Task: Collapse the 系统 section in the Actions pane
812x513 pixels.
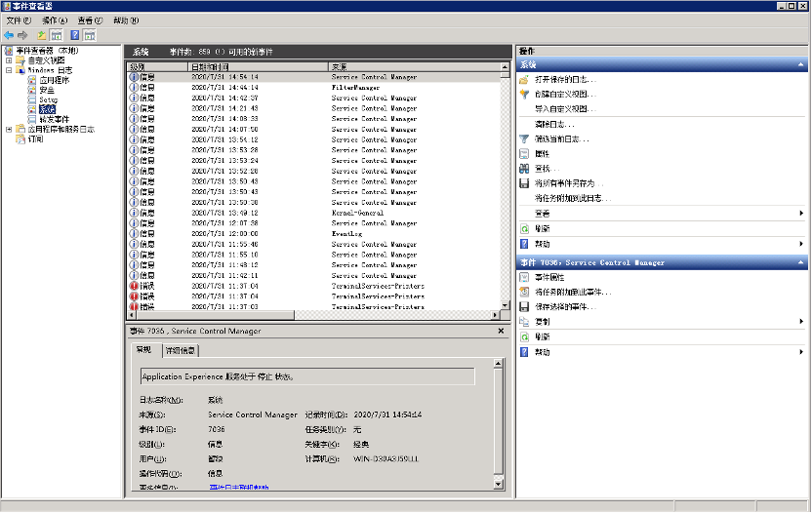Action: 800,64
